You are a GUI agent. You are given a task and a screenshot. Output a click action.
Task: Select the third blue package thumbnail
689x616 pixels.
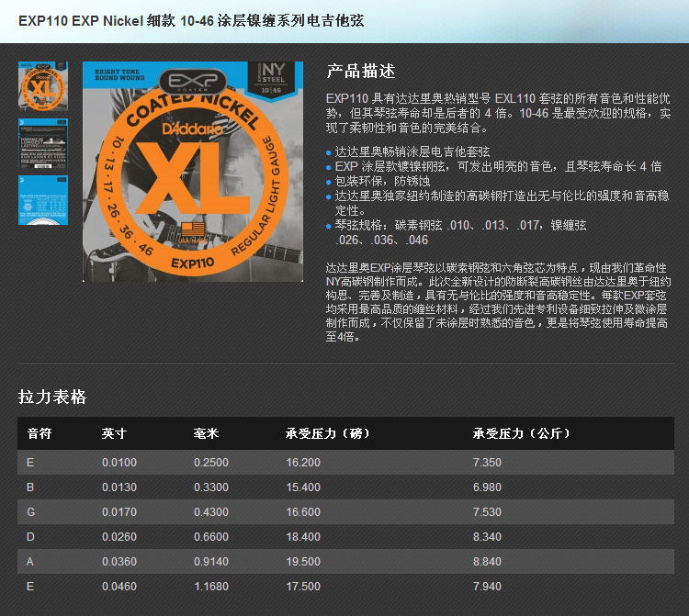[x=43, y=200]
